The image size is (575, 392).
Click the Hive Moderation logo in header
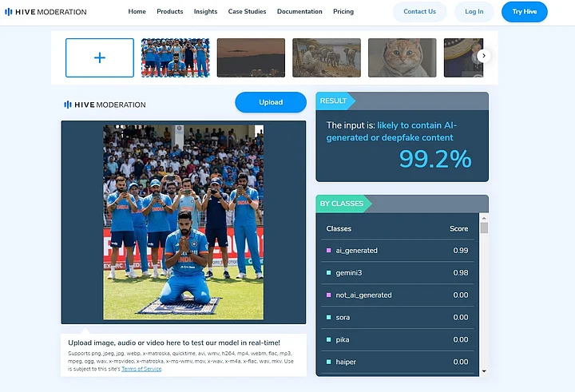tap(46, 12)
